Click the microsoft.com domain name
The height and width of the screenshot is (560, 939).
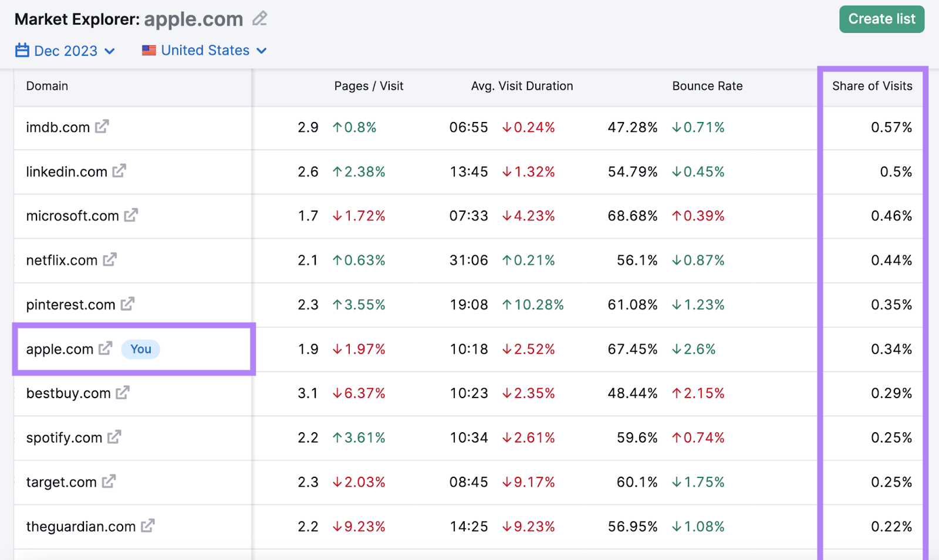pyautogui.click(x=72, y=216)
